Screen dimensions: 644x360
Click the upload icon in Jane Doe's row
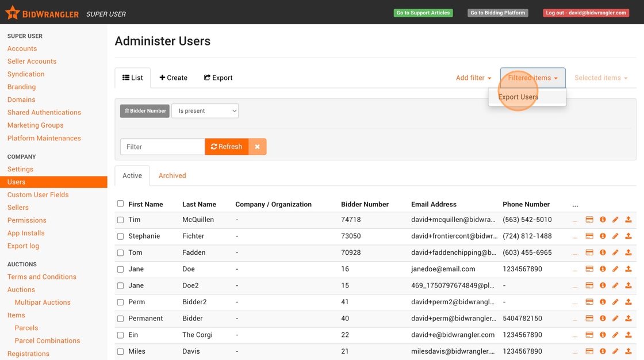(628, 269)
